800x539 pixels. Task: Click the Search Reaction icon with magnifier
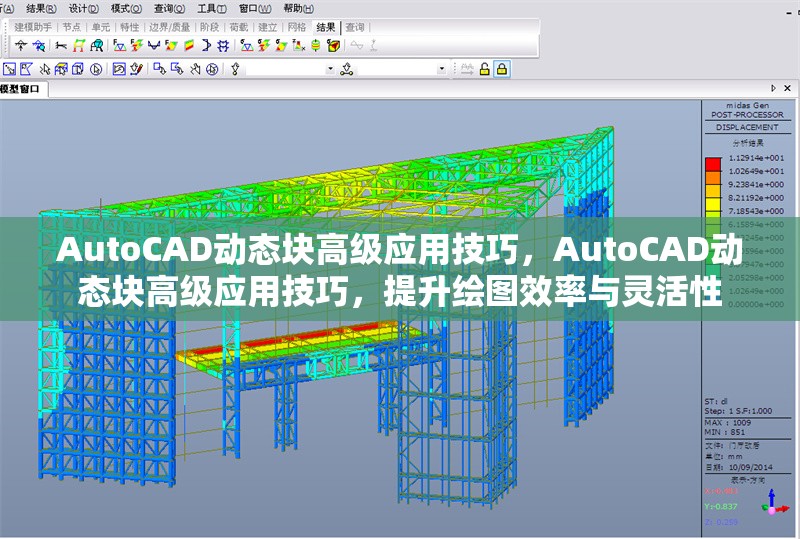point(39,45)
